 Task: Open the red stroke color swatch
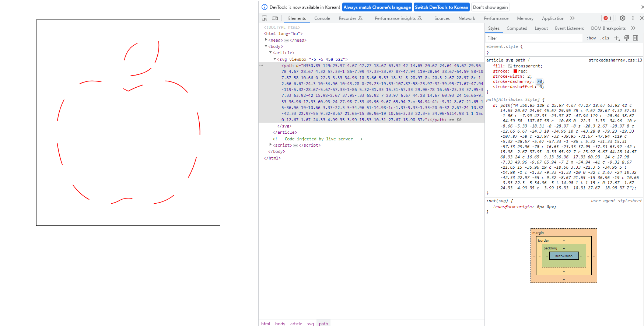click(x=515, y=71)
